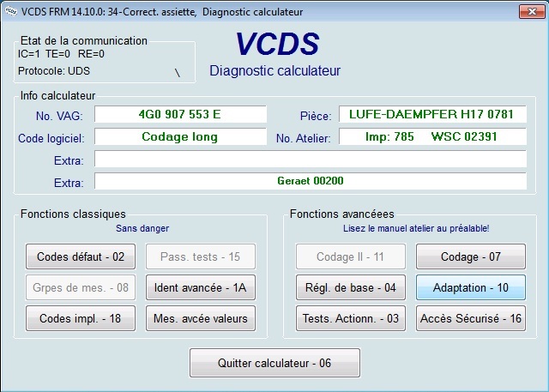Click the No. VAG field 4G0 907 553 E
The width and height of the screenshot is (549, 392).
click(180, 114)
